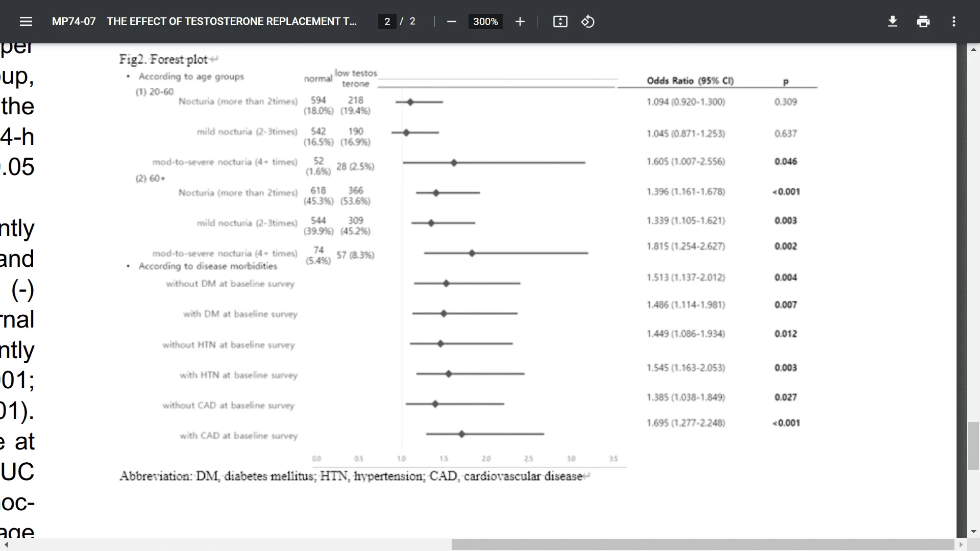This screenshot has width=980, height=551.
Task: Click the 'Odds Ratio (95% CI)' header
Action: pyautogui.click(x=690, y=81)
